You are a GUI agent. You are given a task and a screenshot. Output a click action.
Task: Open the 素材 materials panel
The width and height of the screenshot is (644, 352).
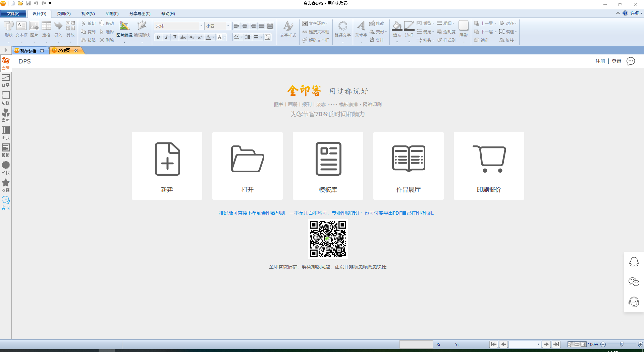pyautogui.click(x=6, y=116)
